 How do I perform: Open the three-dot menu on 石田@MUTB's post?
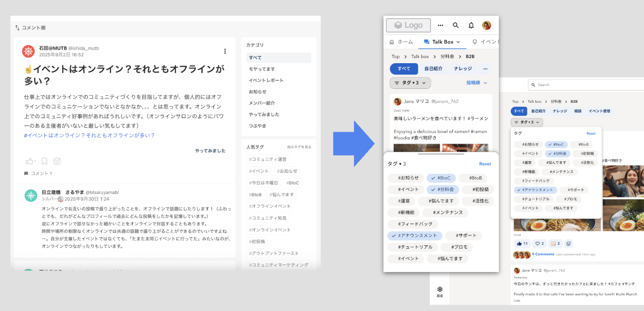click(x=225, y=51)
